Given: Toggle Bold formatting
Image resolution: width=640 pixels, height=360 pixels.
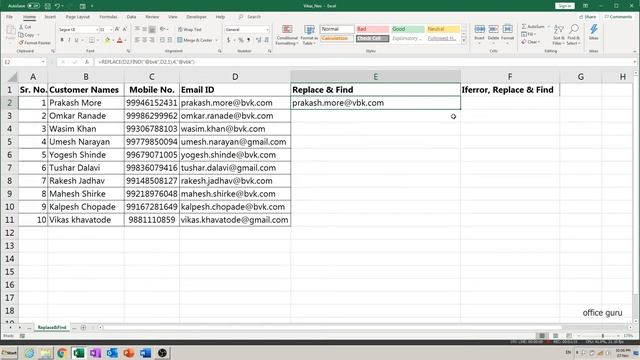Looking at the screenshot, I should [62, 40].
